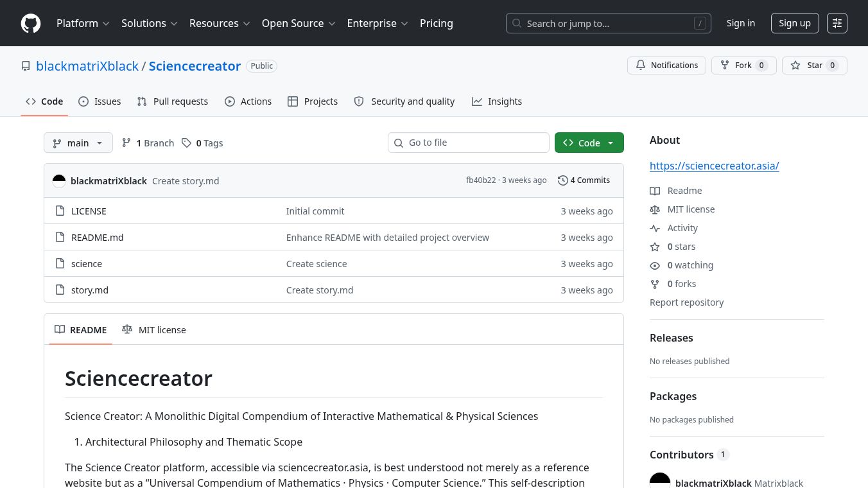
Task: Switch to the Issues tab
Action: (x=100, y=101)
